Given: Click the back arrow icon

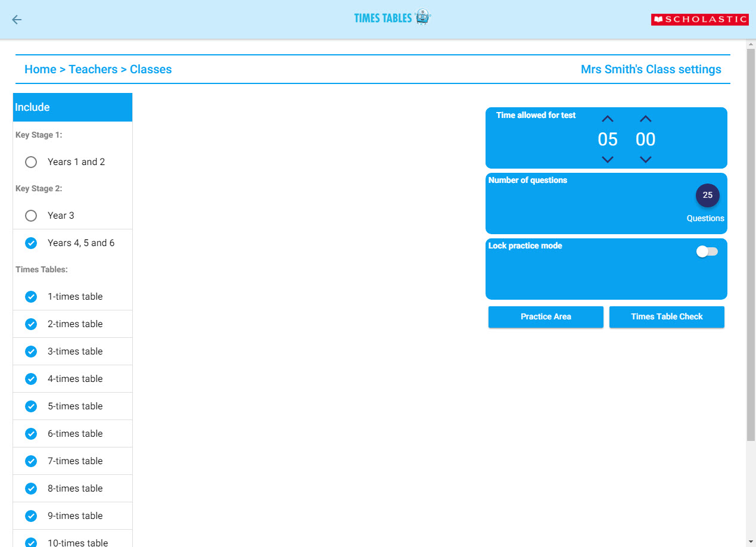Looking at the screenshot, I should pyautogui.click(x=17, y=20).
